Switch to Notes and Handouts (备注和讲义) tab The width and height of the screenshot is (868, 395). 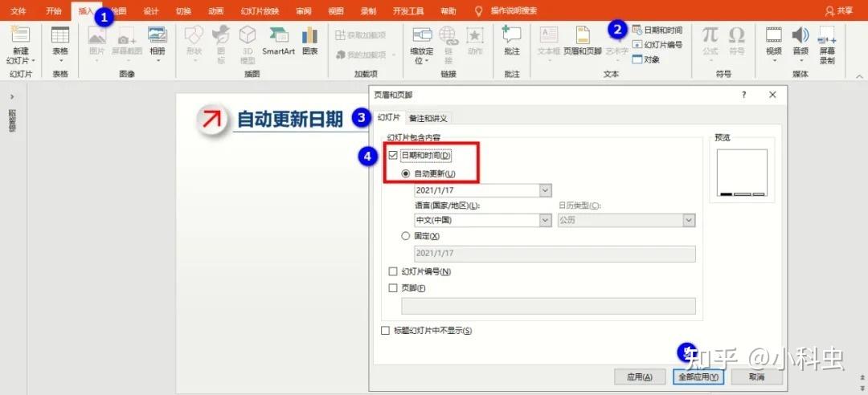pyautogui.click(x=428, y=118)
